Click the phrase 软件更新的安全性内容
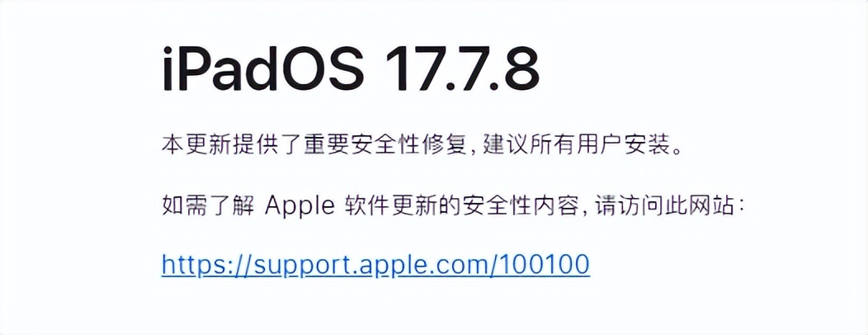The width and height of the screenshot is (868, 335). pyautogui.click(x=460, y=205)
